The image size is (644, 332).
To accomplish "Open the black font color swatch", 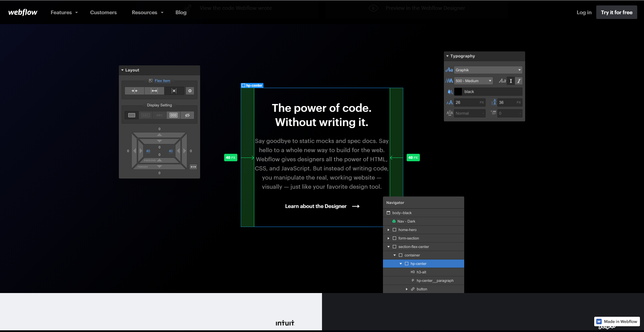I will 458,92.
